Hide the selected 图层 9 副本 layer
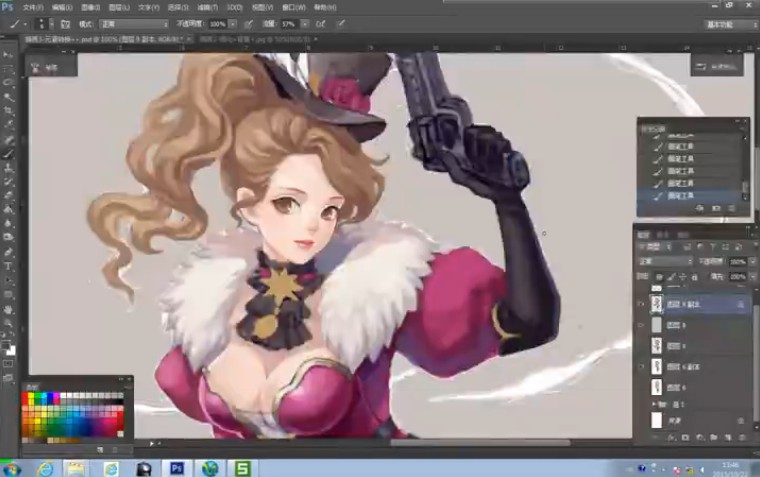 click(x=641, y=304)
